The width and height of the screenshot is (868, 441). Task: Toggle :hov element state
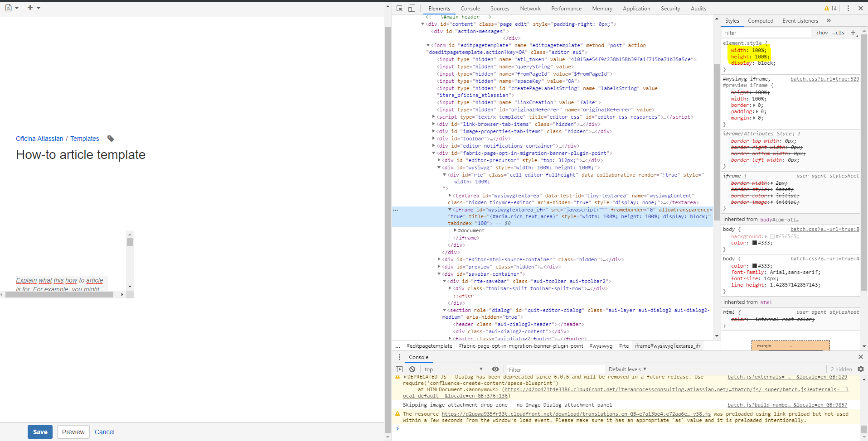tap(822, 33)
